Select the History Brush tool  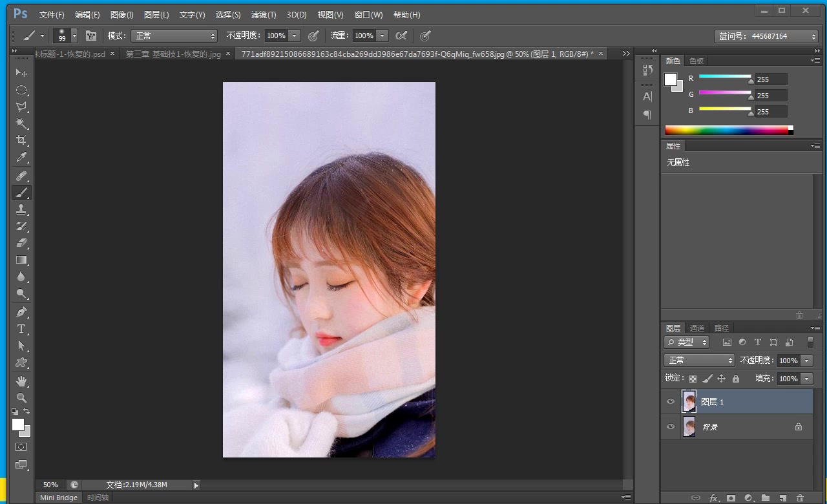(21, 226)
